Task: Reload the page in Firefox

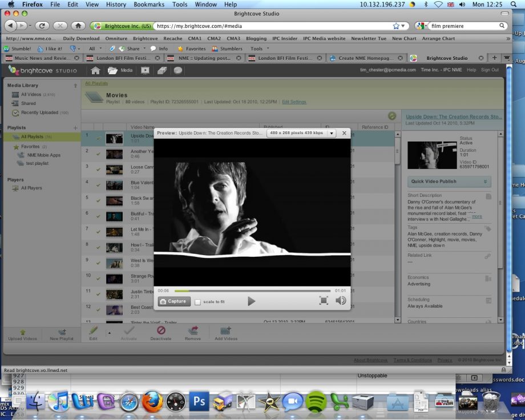Action: pos(42,26)
